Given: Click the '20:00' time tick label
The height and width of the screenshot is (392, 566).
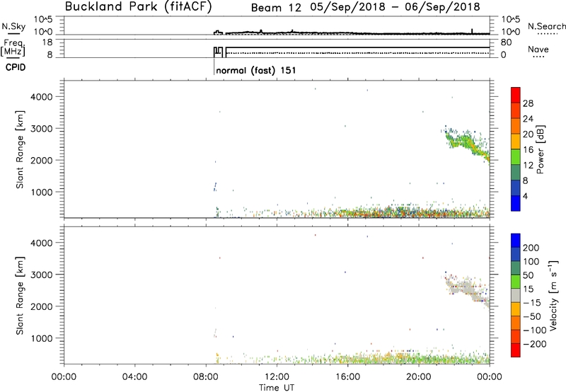Looking at the screenshot, I should tap(419, 377).
